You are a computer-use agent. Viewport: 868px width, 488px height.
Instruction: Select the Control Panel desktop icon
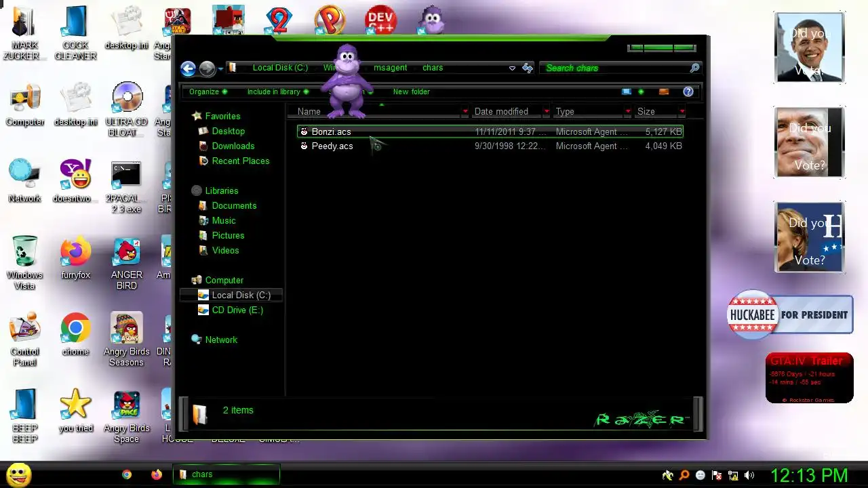pyautogui.click(x=25, y=340)
